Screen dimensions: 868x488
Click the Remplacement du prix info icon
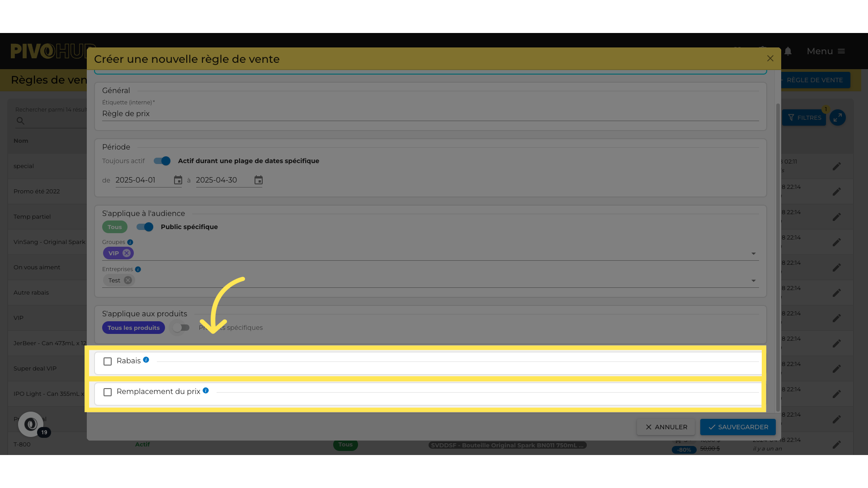click(x=206, y=391)
